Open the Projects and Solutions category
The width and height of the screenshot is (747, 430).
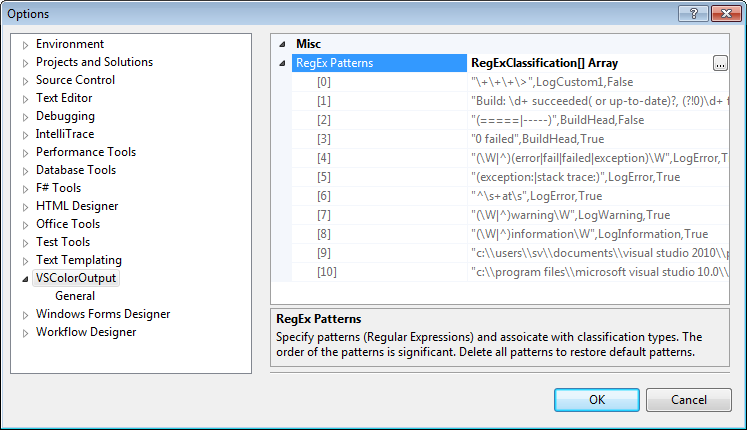click(94, 62)
